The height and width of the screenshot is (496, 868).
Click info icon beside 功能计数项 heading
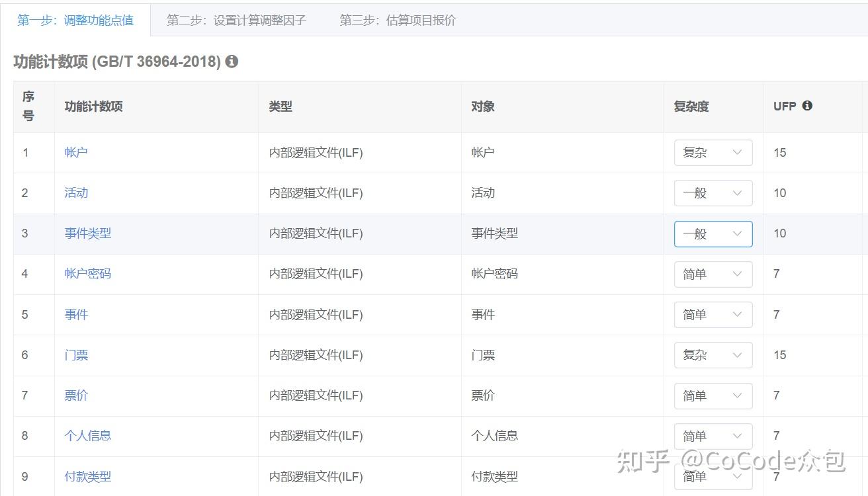232,62
